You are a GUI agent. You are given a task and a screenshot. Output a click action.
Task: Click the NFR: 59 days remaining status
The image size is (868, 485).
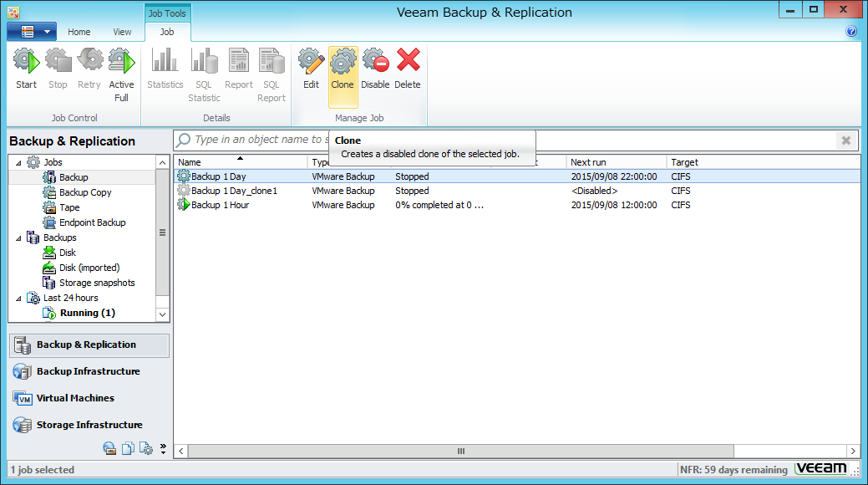(733, 469)
